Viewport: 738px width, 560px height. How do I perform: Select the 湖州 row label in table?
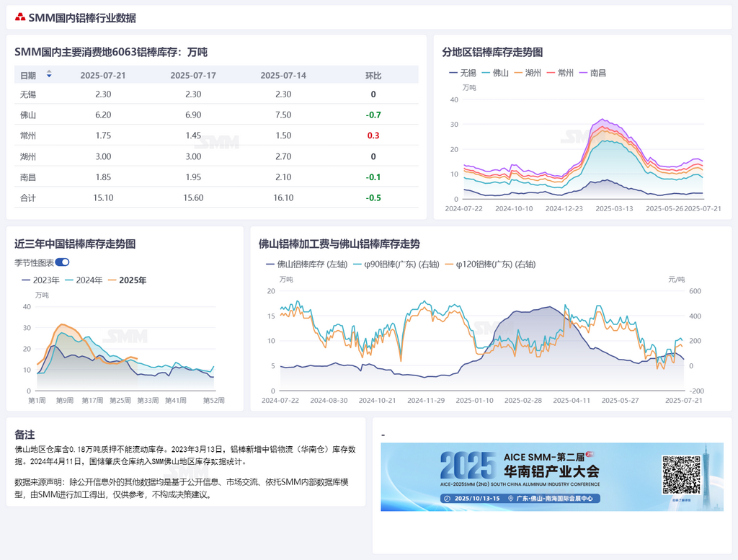(28, 156)
